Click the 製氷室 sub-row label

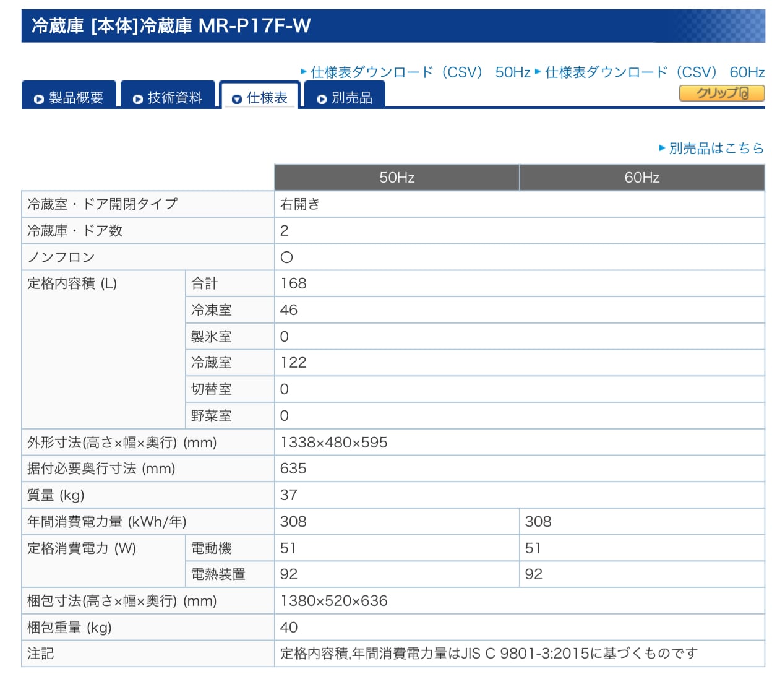coord(212,337)
